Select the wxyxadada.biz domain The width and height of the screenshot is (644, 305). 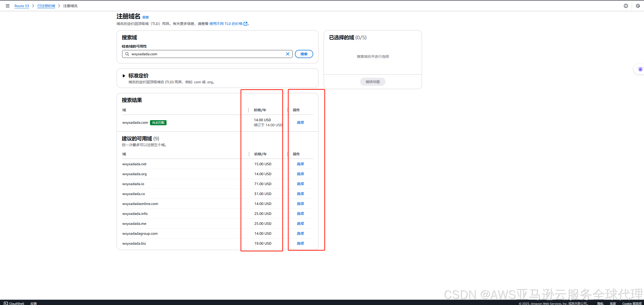click(300, 243)
